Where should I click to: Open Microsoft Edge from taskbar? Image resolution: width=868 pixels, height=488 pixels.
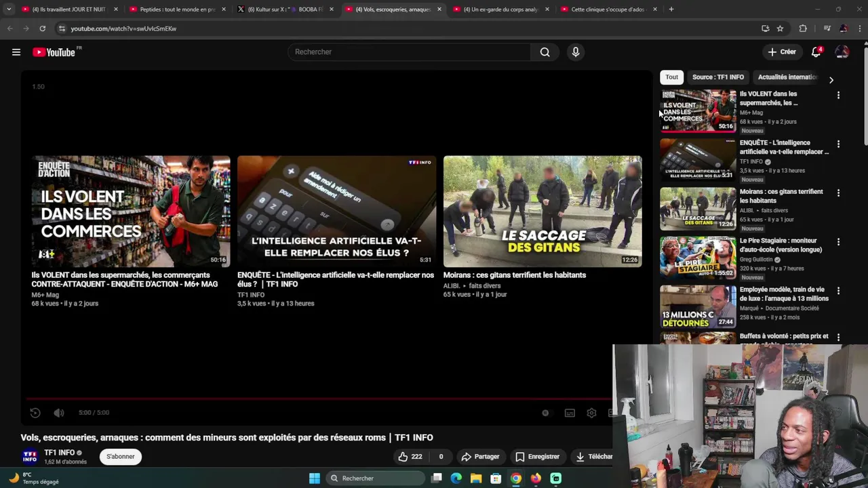456,479
